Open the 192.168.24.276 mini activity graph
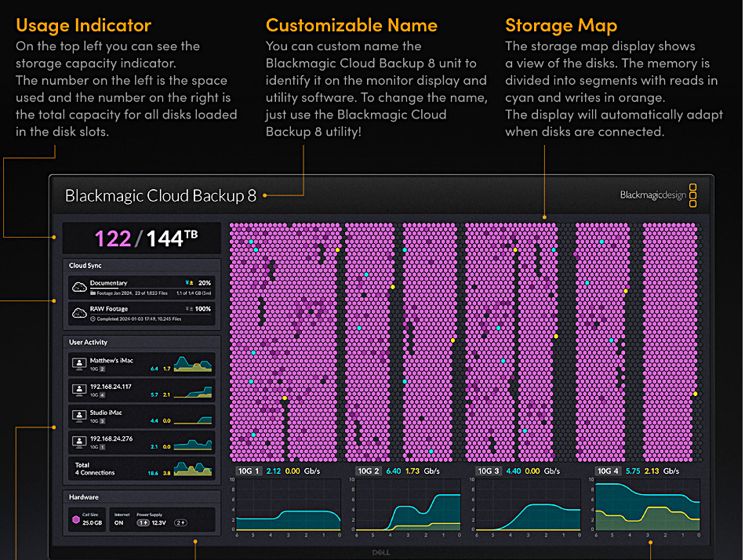The width and height of the screenshot is (745, 560). (x=193, y=444)
